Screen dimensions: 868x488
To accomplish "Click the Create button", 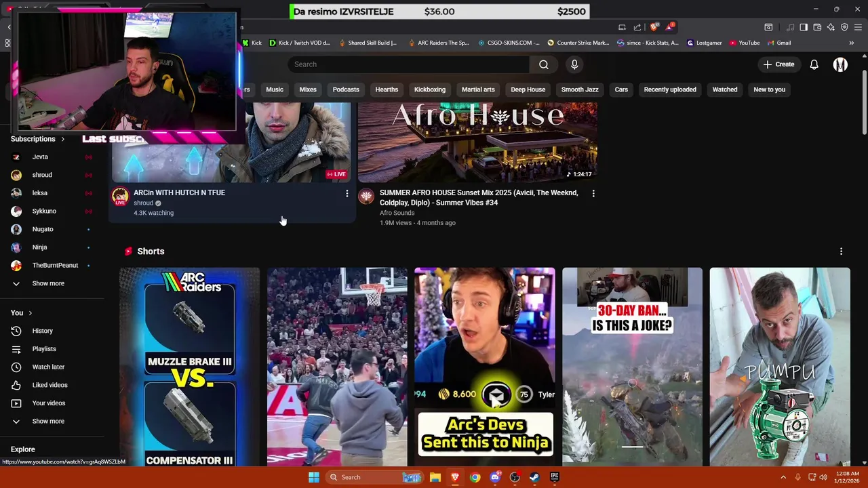I will tap(778, 64).
